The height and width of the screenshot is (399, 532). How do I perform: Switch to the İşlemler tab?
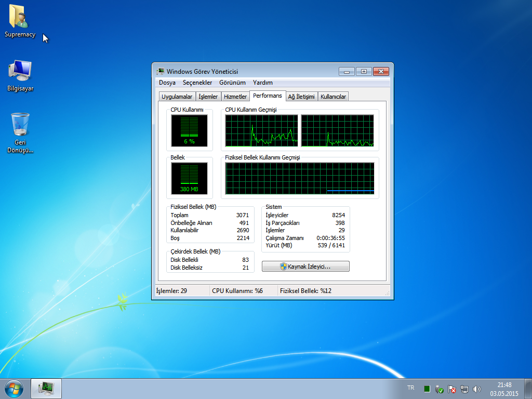[x=208, y=97]
